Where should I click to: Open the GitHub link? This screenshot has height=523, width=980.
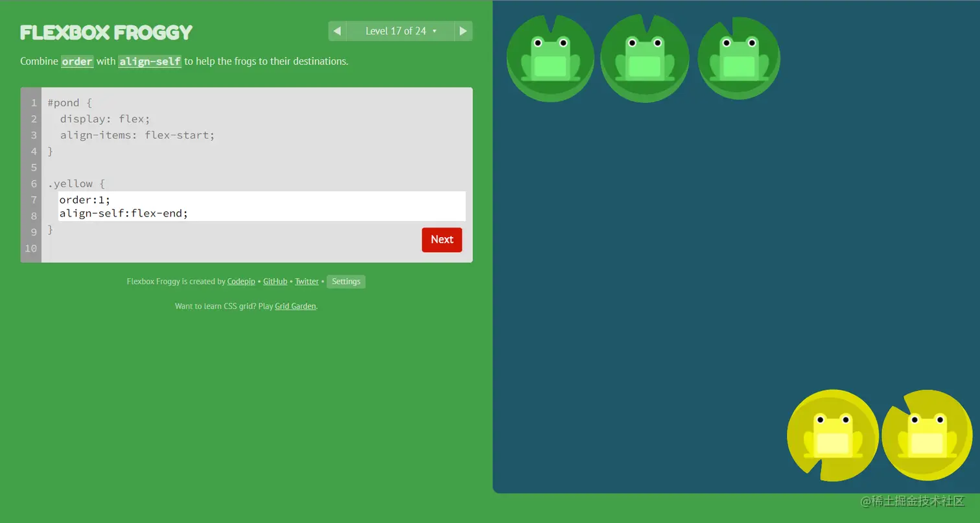275,281
